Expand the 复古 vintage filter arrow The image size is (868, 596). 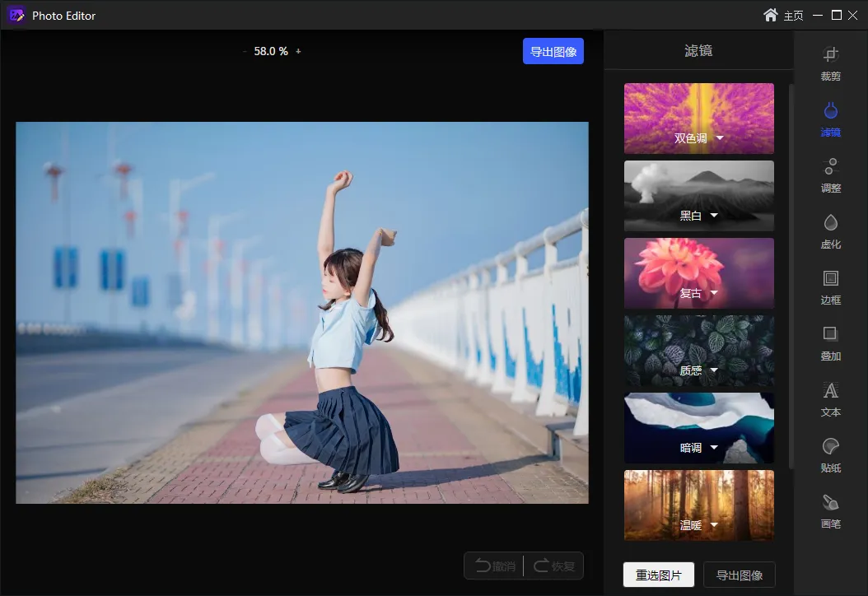(x=714, y=293)
